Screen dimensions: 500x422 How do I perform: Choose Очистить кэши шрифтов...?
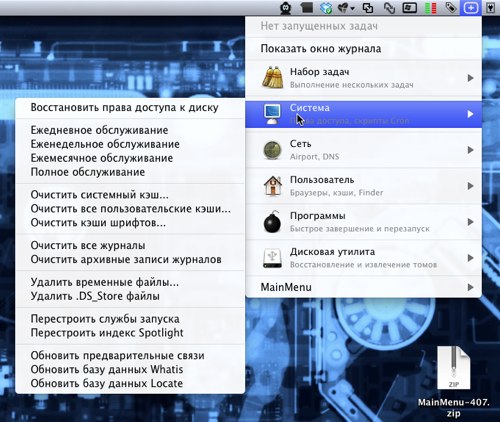click(x=130, y=223)
